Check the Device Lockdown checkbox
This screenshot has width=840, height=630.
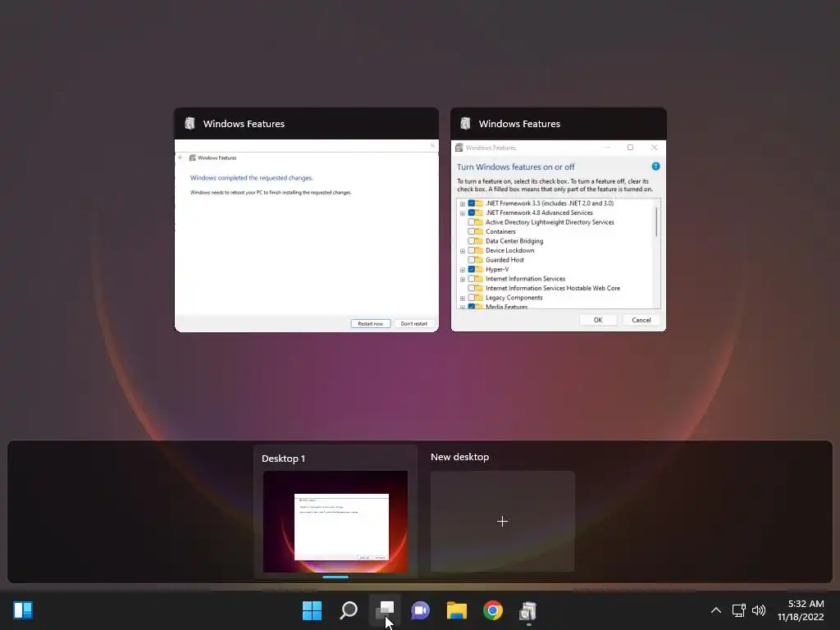472,250
